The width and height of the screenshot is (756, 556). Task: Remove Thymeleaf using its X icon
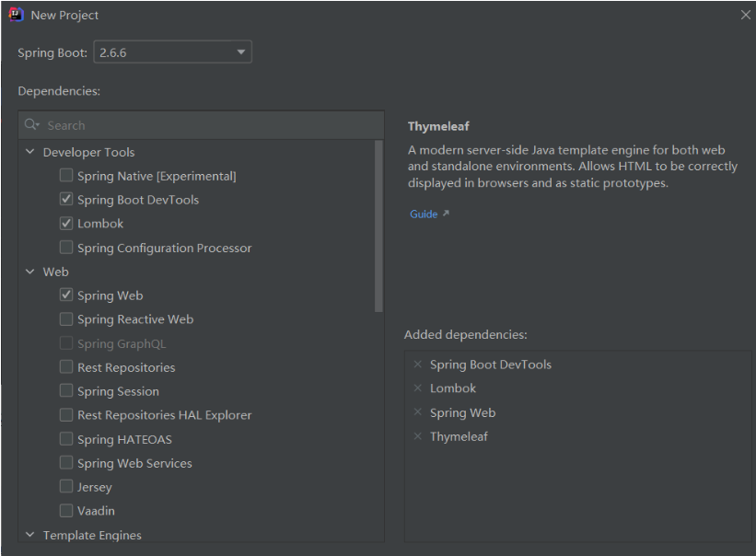click(x=418, y=436)
